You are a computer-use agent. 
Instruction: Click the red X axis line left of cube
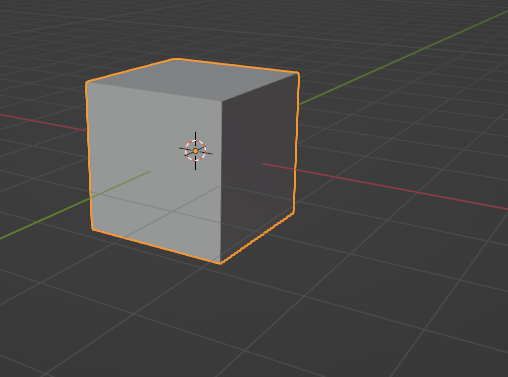pyautogui.click(x=43, y=122)
